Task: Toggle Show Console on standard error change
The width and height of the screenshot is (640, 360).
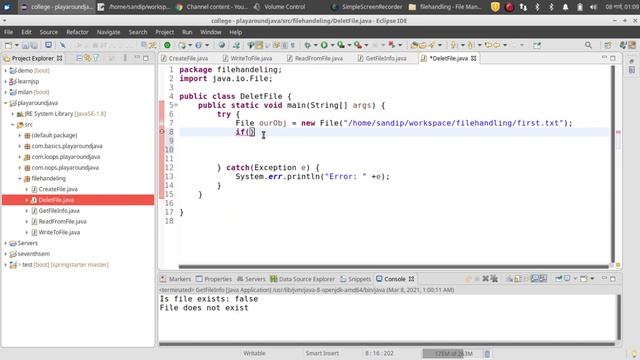Action: (543, 279)
